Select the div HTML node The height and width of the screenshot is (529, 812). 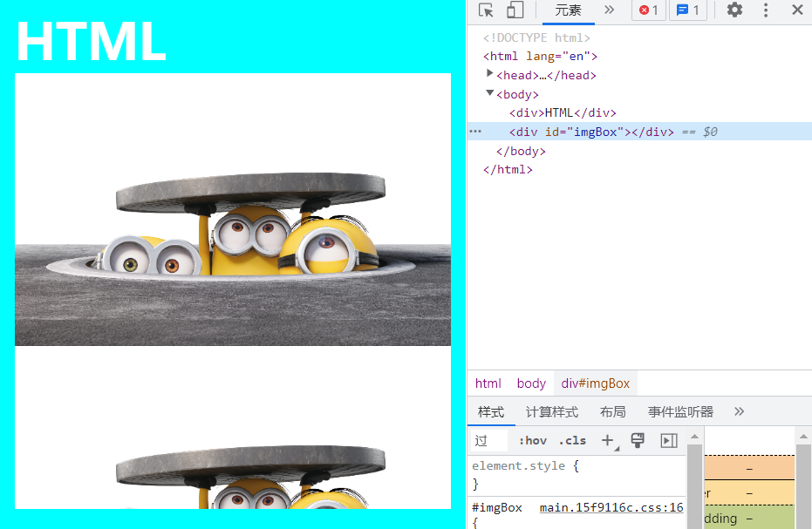tap(563, 112)
